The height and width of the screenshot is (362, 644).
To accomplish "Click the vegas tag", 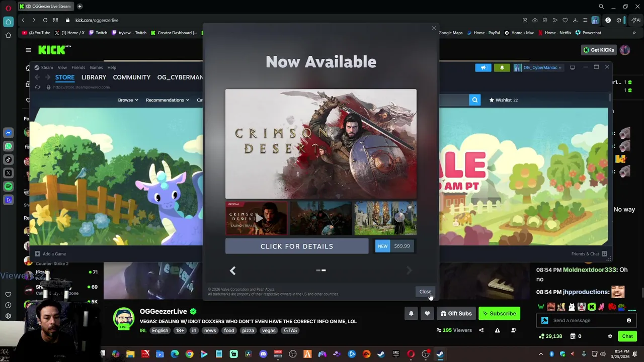I will (269, 331).
